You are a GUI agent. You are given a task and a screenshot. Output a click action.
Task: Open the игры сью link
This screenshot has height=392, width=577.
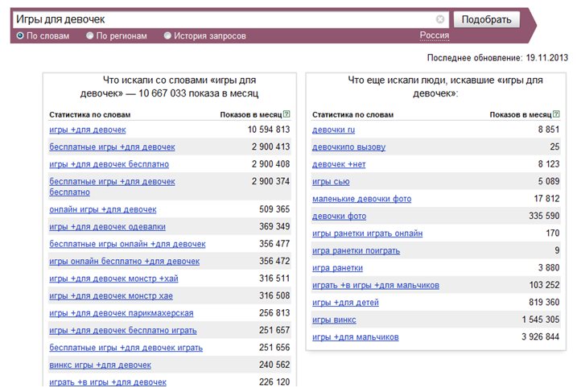pos(331,181)
